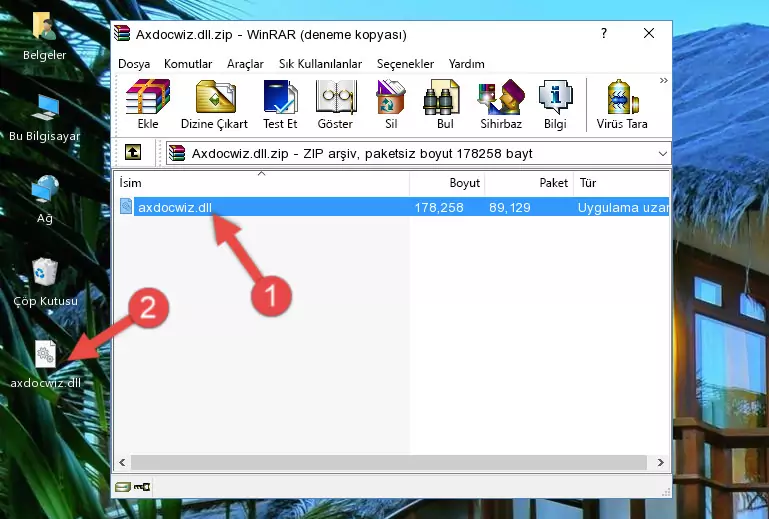Open the address path dropdown
Viewport: 769px width, 519px height.
click(x=663, y=154)
